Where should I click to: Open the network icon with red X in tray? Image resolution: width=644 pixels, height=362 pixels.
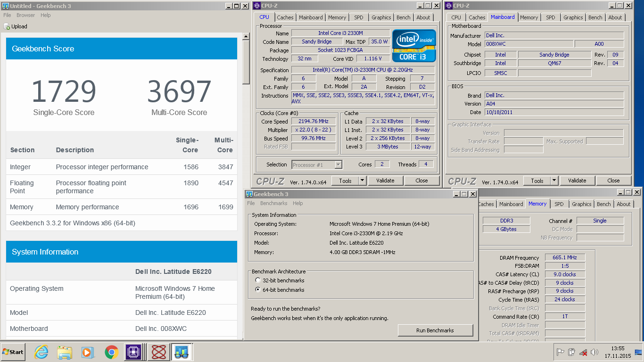(583, 352)
